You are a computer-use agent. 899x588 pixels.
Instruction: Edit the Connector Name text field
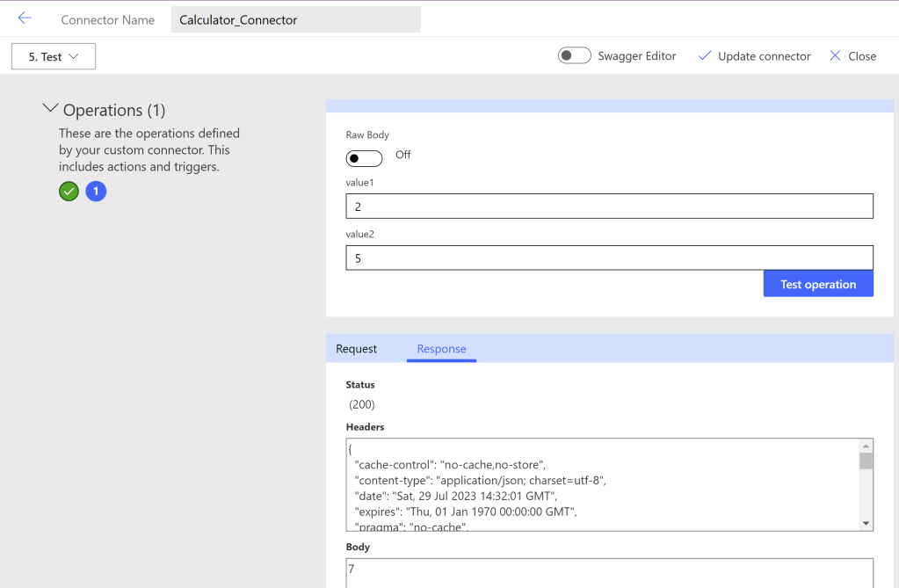click(295, 20)
